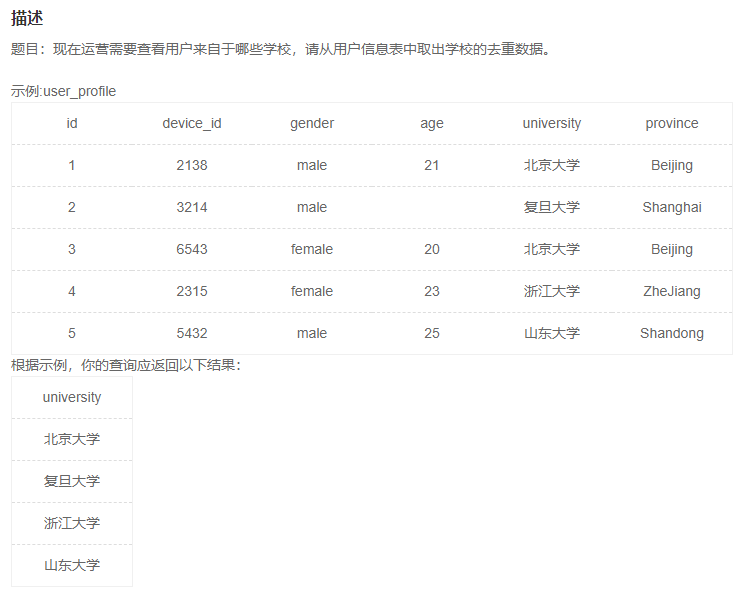Image resolution: width=734 pixels, height=594 pixels.
Task: Click Beijing in row 6543
Action: pos(672,249)
